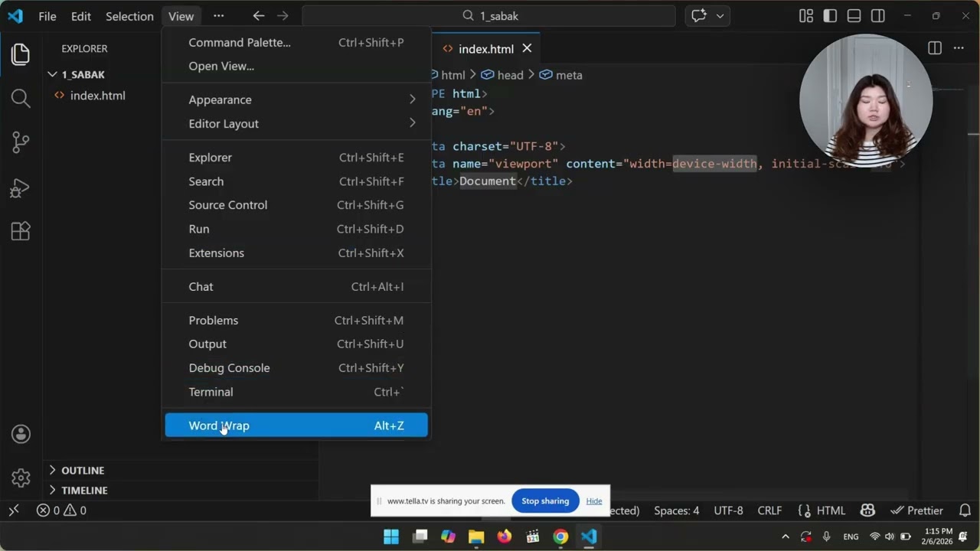Open the Manage gear icon
The height and width of the screenshot is (551, 980).
pos(21,478)
